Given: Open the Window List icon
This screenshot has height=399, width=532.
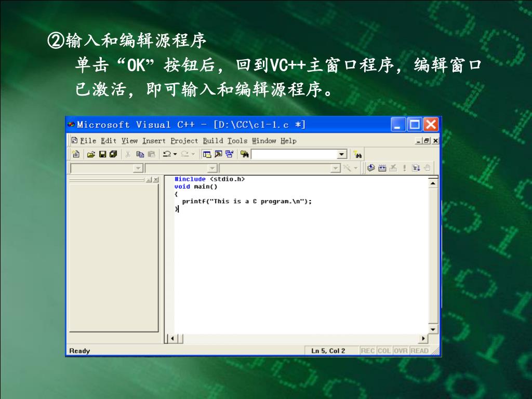Looking at the screenshot, I should (229, 154).
